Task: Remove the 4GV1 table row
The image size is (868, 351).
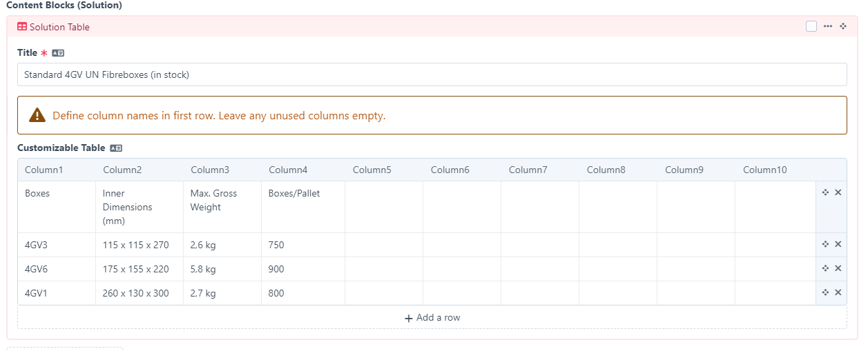Action: point(838,292)
